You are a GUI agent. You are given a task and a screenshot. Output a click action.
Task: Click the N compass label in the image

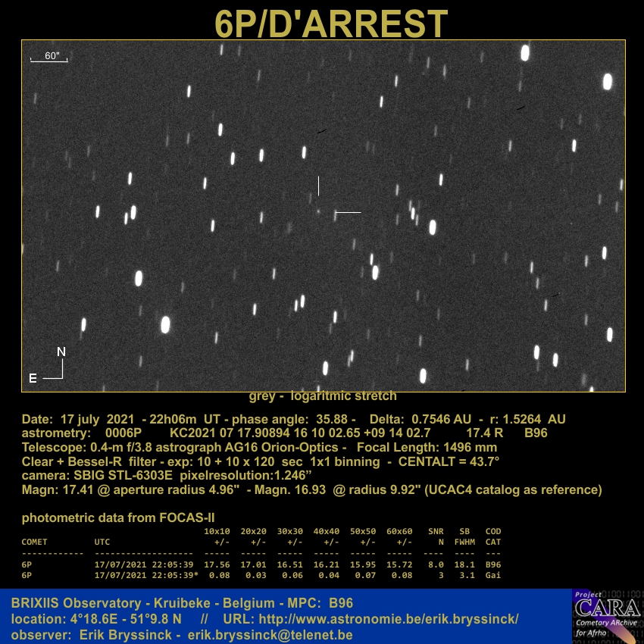[x=61, y=352]
